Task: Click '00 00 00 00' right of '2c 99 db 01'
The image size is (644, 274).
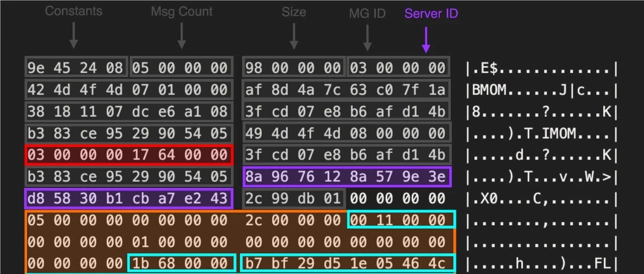Action: pyautogui.click(x=397, y=198)
